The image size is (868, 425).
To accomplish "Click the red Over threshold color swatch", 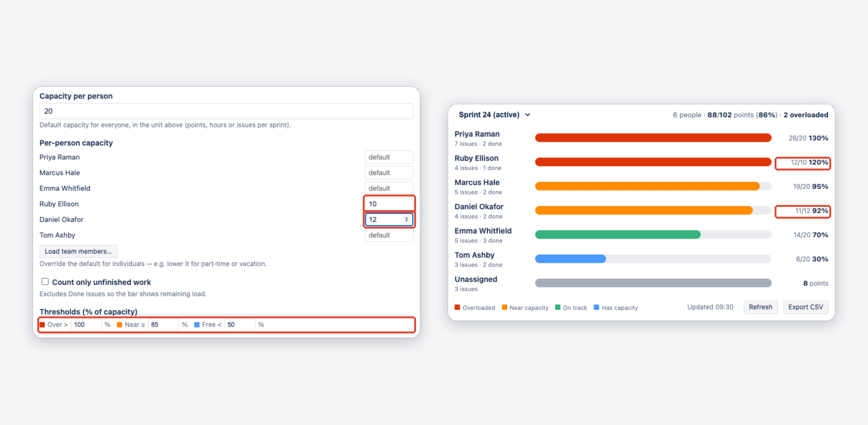I will pyautogui.click(x=42, y=324).
